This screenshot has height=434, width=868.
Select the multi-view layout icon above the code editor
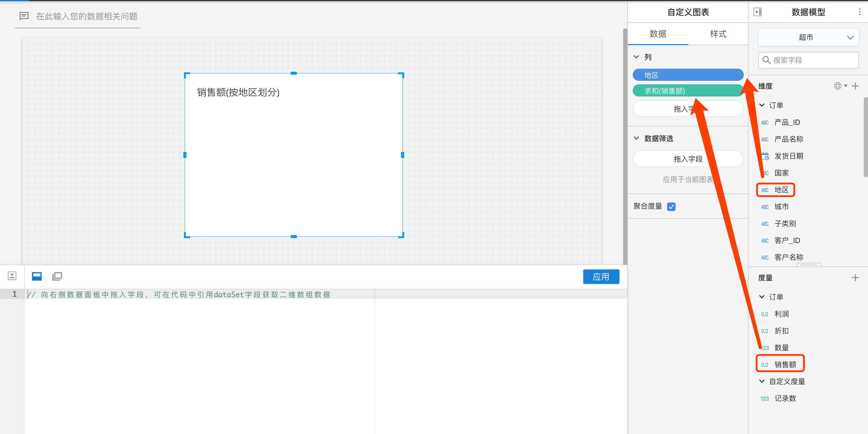point(57,276)
